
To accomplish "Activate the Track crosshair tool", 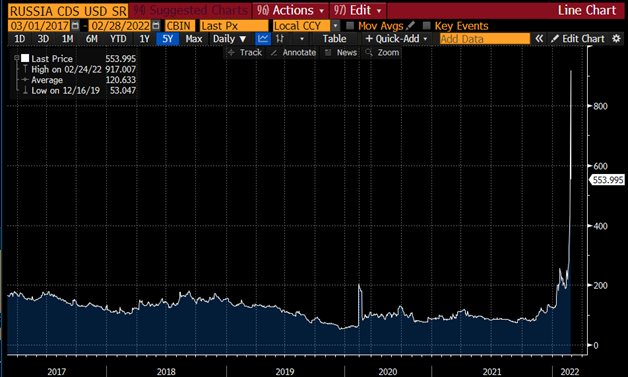I will (244, 52).
